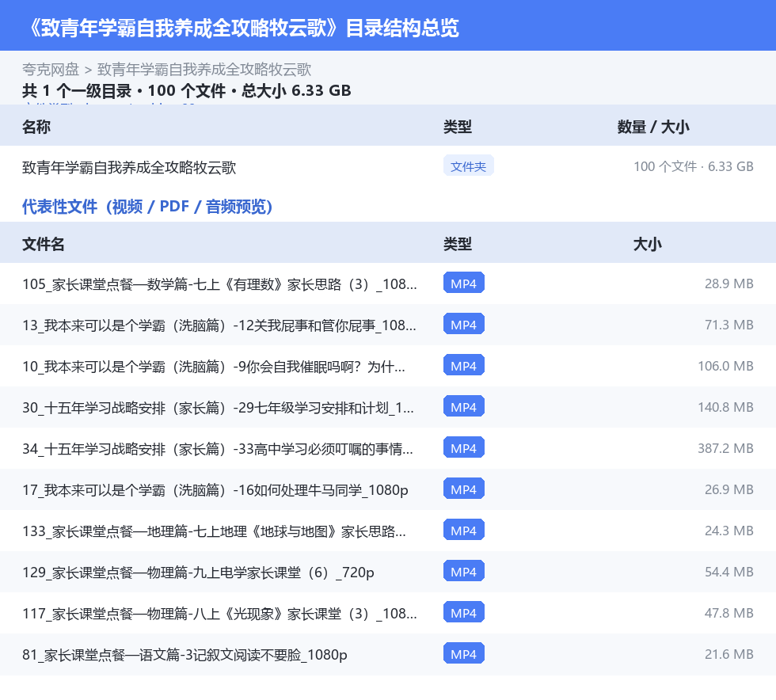Screen dimensions: 776x700
Task: Select file 13_我本来可以是个学霸
Action: pyautogui.click(x=219, y=325)
